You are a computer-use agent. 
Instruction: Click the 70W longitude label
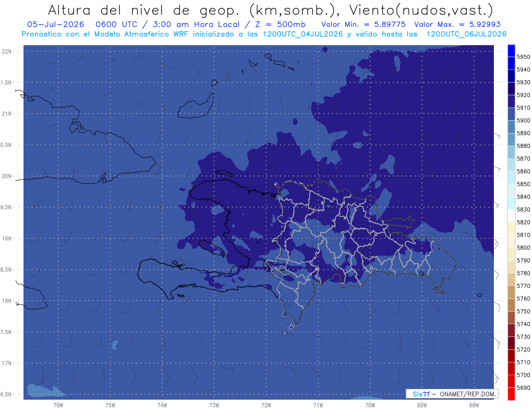point(370,405)
